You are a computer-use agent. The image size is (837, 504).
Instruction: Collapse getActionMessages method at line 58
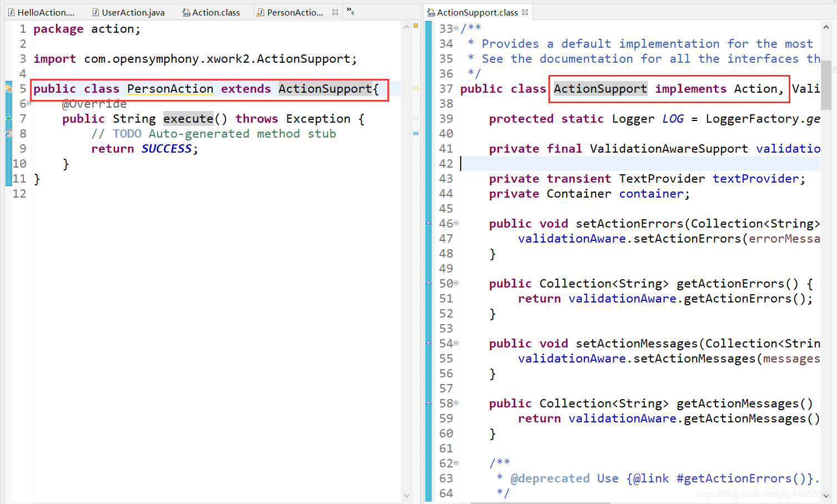tap(456, 403)
